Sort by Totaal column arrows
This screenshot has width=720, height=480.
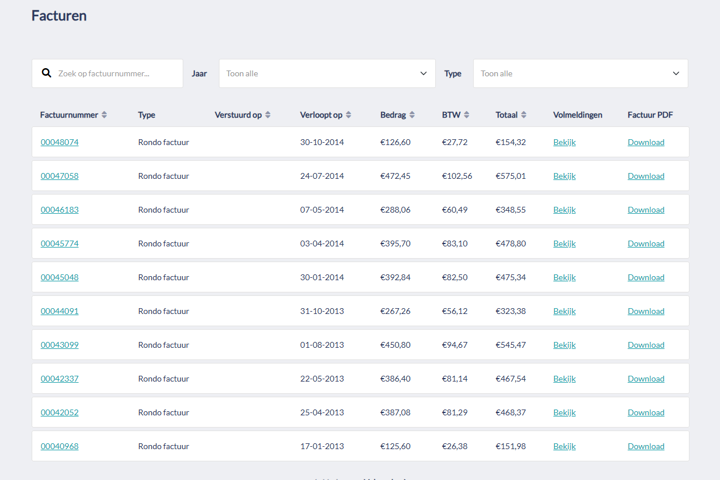click(x=523, y=115)
